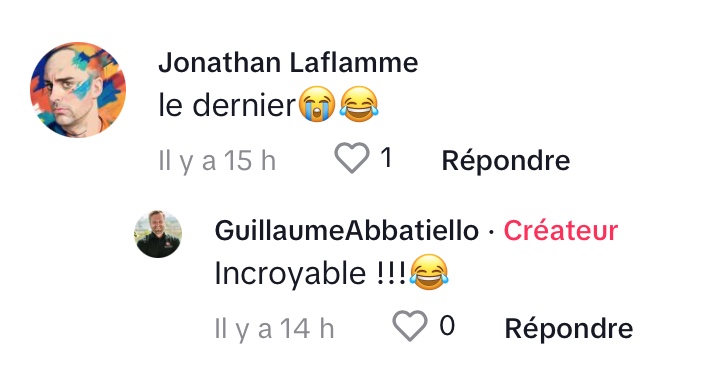718x378 pixels.
Task: Click the 'Il y a 15 h' timestamp
Action: click(217, 161)
